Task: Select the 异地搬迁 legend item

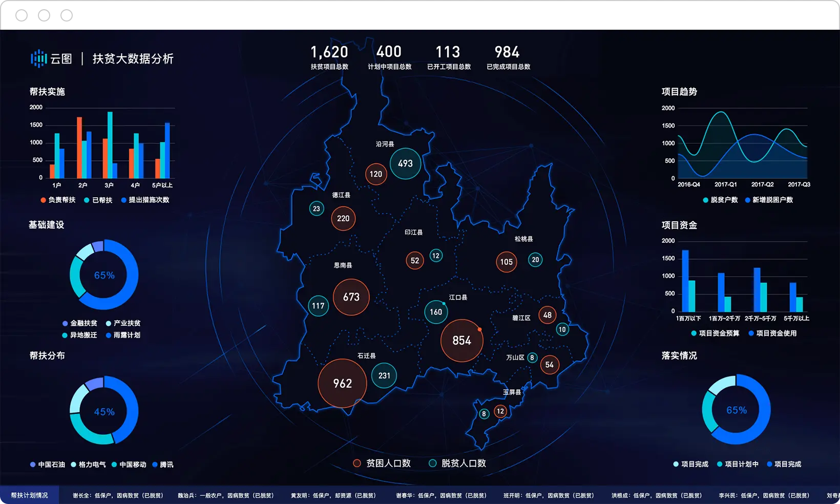Action: (x=79, y=335)
